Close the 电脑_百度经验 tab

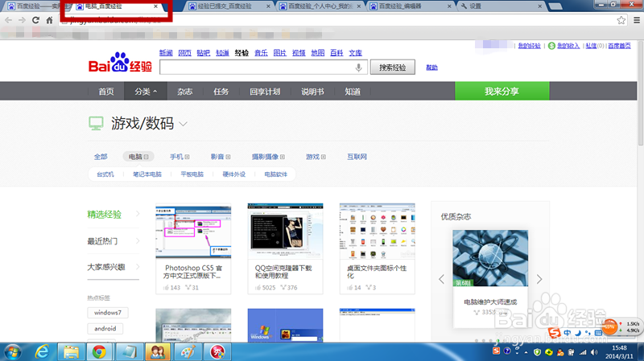pyautogui.click(x=155, y=6)
